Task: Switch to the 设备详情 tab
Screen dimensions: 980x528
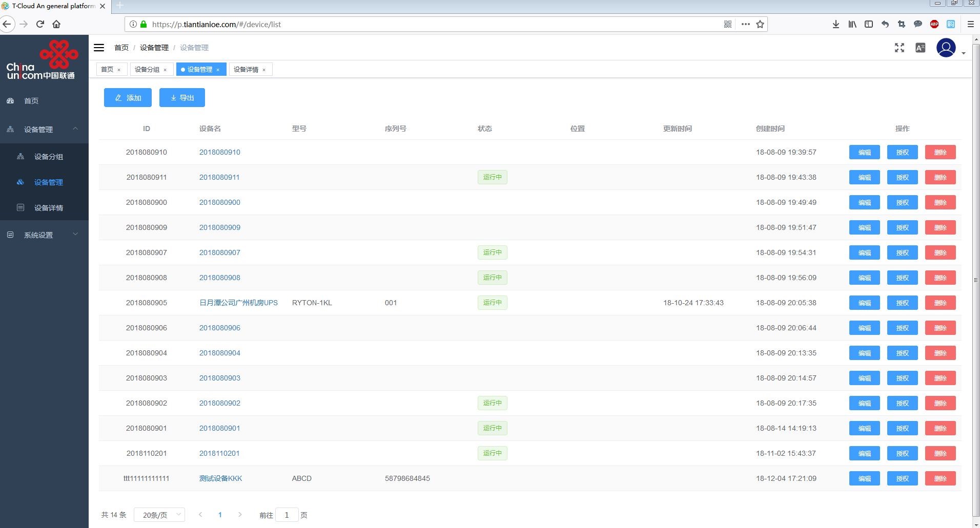Action: pos(246,70)
